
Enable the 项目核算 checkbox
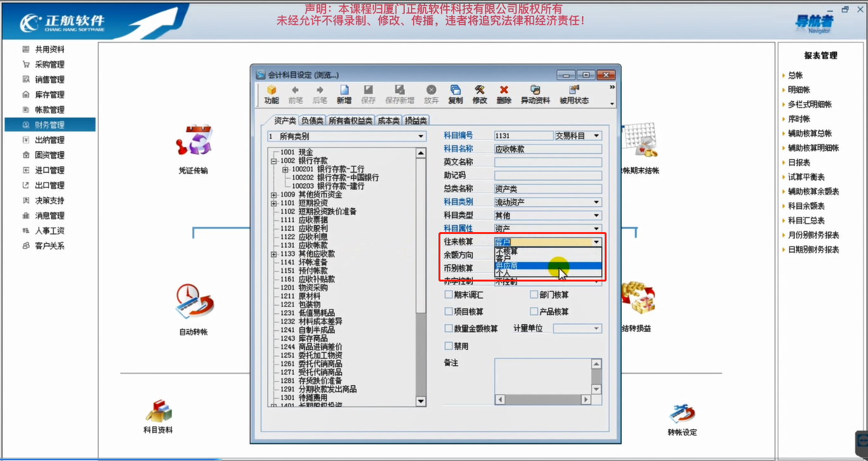pyautogui.click(x=449, y=312)
